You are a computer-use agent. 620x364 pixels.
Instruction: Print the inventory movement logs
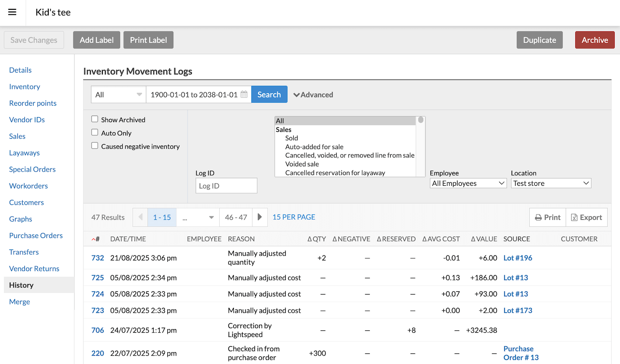[547, 218]
